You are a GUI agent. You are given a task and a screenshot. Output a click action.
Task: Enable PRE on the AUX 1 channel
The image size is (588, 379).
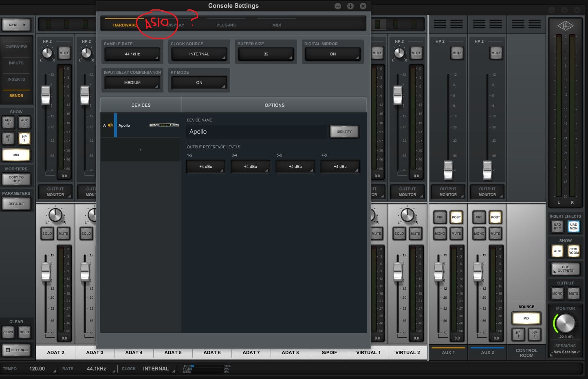tap(440, 217)
